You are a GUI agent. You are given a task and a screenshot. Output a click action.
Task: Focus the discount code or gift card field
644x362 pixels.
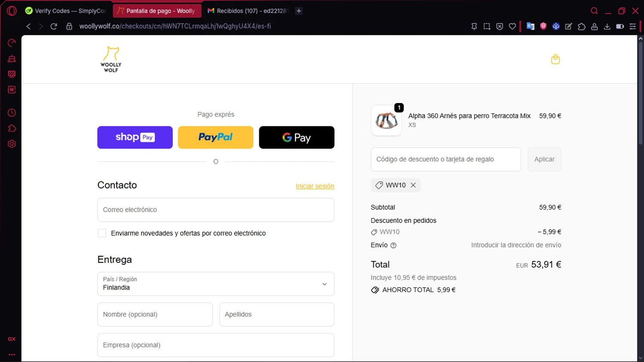[446, 159]
